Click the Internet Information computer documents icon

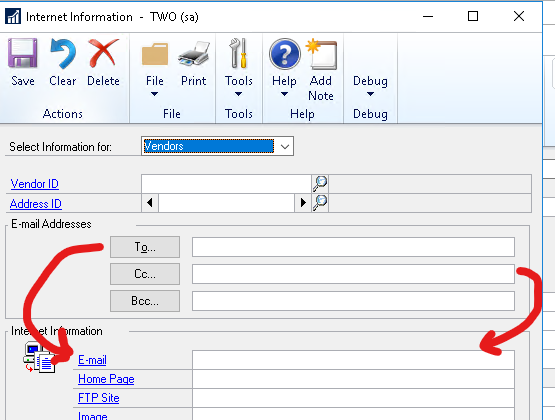click(x=39, y=357)
